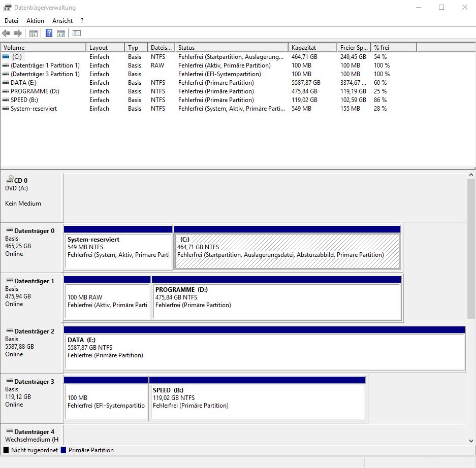476x468 pixels.
Task: Click the '54 %' free cell for C:
Action: tap(380, 56)
